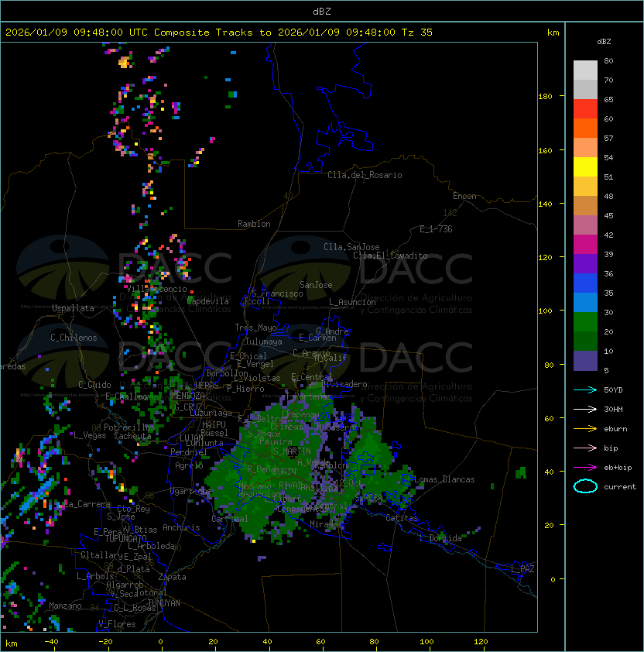Pick the bright yellow swatch below 54
This screenshot has height=652, width=644.
point(585,167)
